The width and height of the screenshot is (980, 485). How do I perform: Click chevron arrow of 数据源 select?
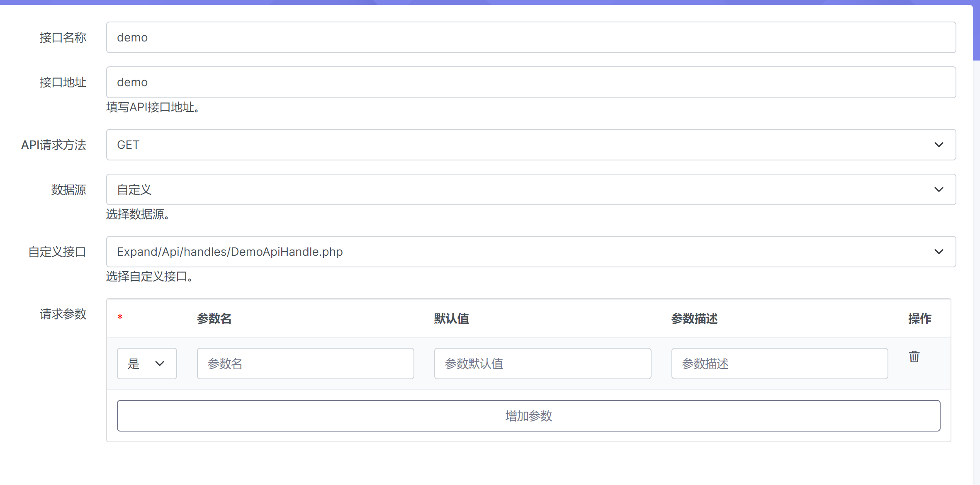point(939,189)
